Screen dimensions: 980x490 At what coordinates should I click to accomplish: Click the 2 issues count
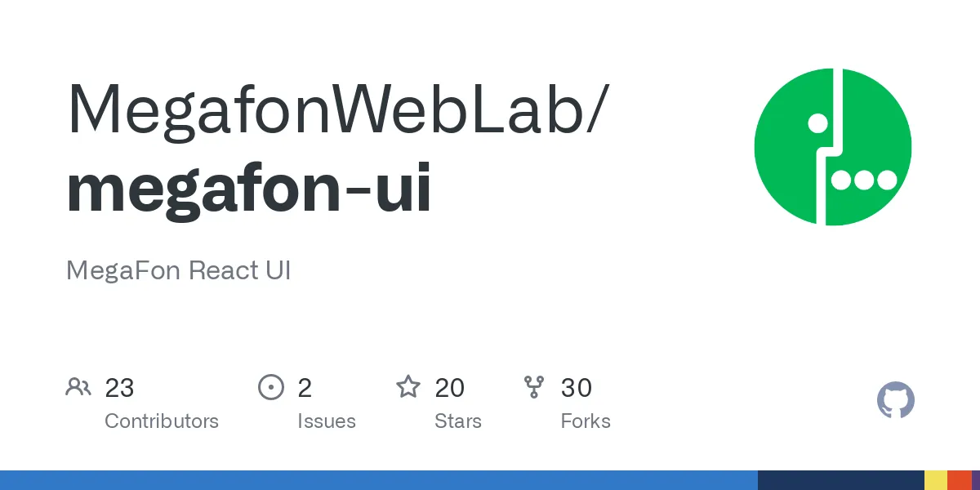[x=305, y=388]
